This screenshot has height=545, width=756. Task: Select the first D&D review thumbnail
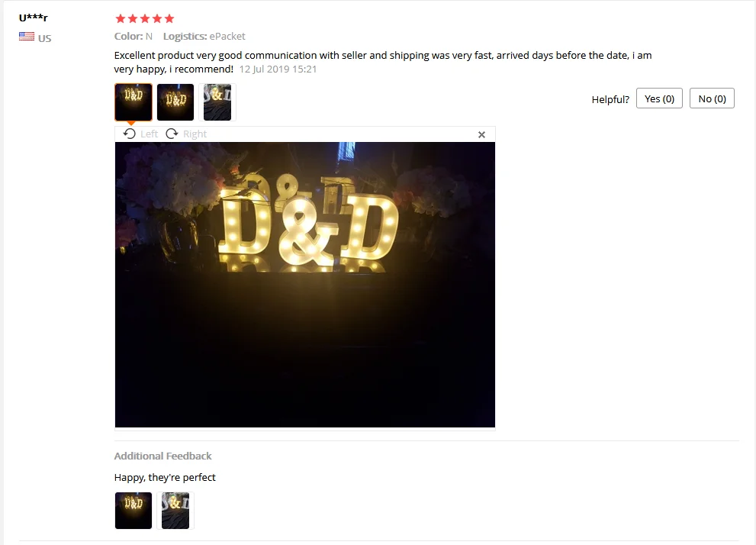click(x=134, y=102)
